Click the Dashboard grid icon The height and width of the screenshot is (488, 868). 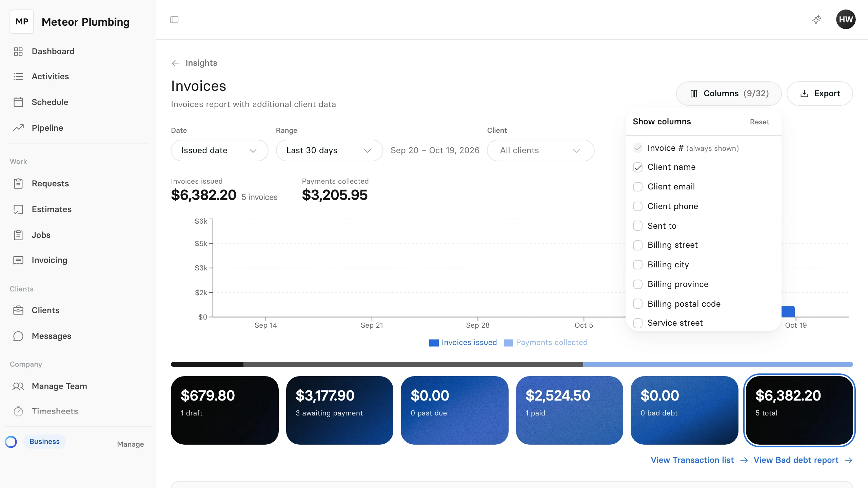(18, 52)
